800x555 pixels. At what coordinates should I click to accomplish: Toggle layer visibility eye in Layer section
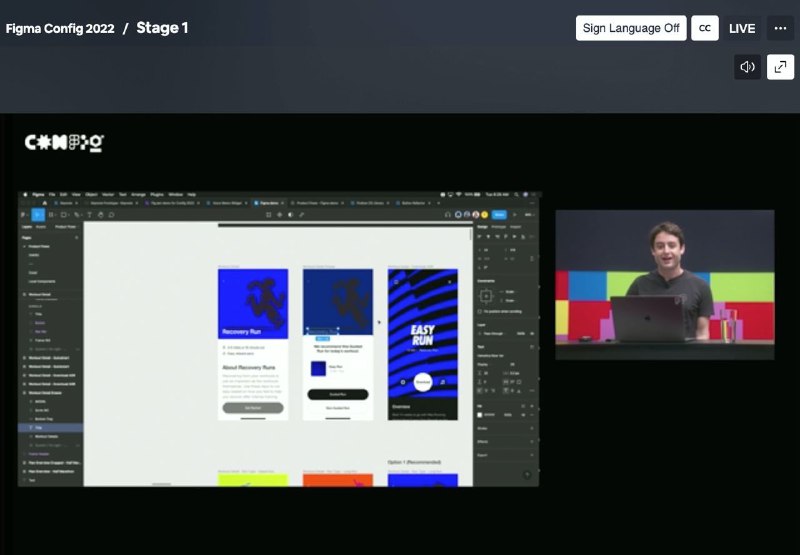coord(532,334)
